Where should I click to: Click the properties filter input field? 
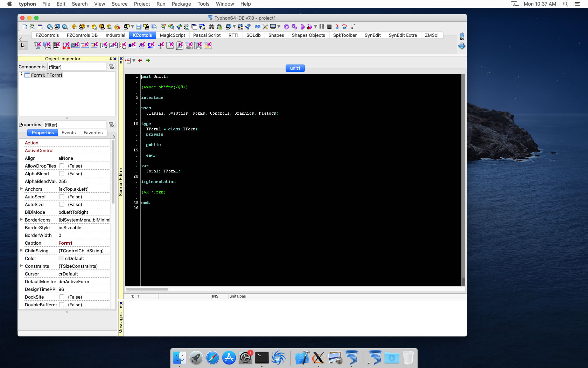click(75, 124)
